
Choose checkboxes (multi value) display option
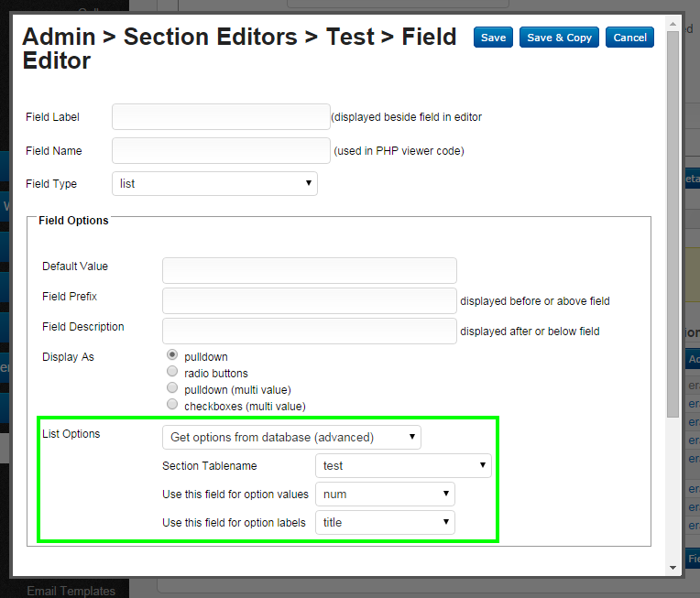[x=172, y=405]
